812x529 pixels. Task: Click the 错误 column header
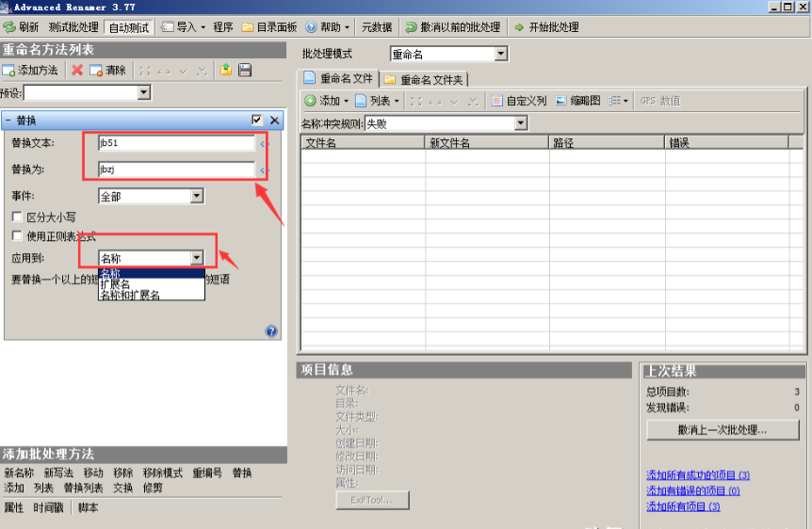pos(727,143)
